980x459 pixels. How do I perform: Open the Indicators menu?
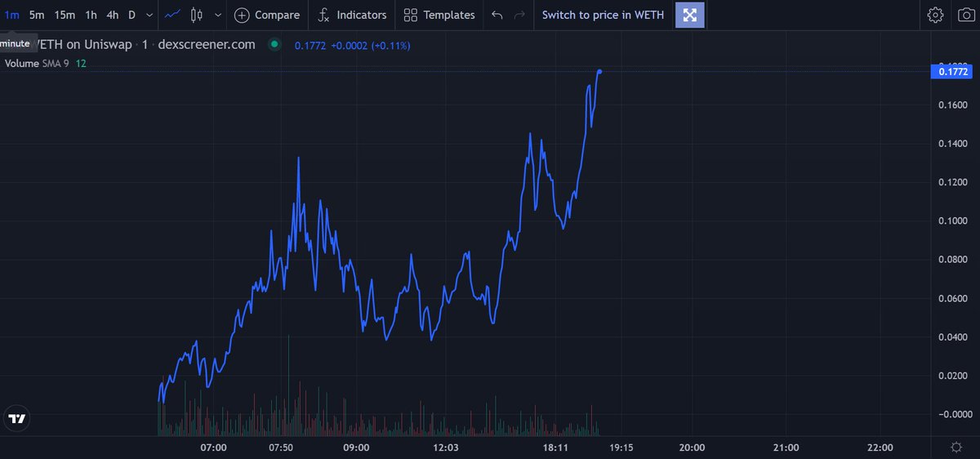[x=352, y=15]
